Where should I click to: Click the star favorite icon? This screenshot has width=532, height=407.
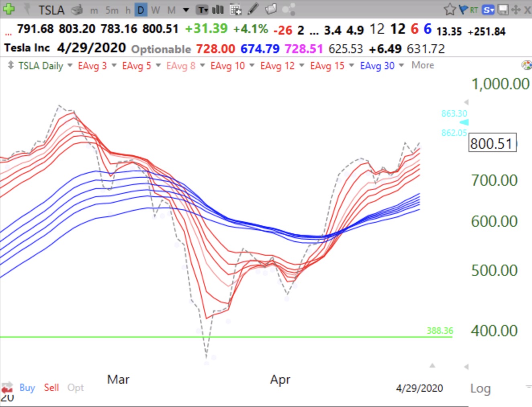450,9
